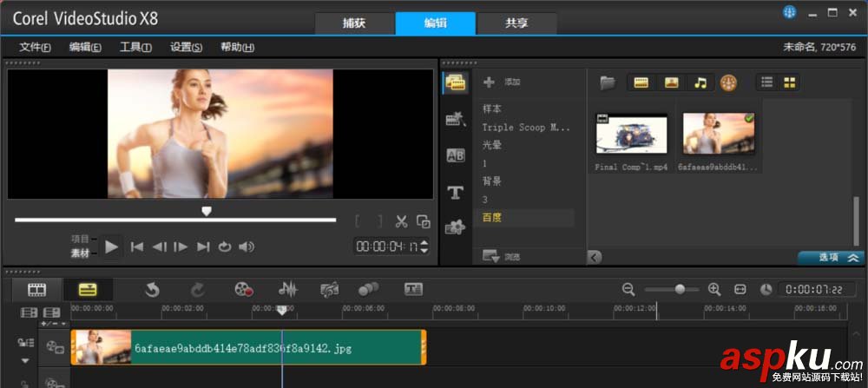The height and width of the screenshot is (388, 868).
Task: Step to next frame
Action: point(181,247)
